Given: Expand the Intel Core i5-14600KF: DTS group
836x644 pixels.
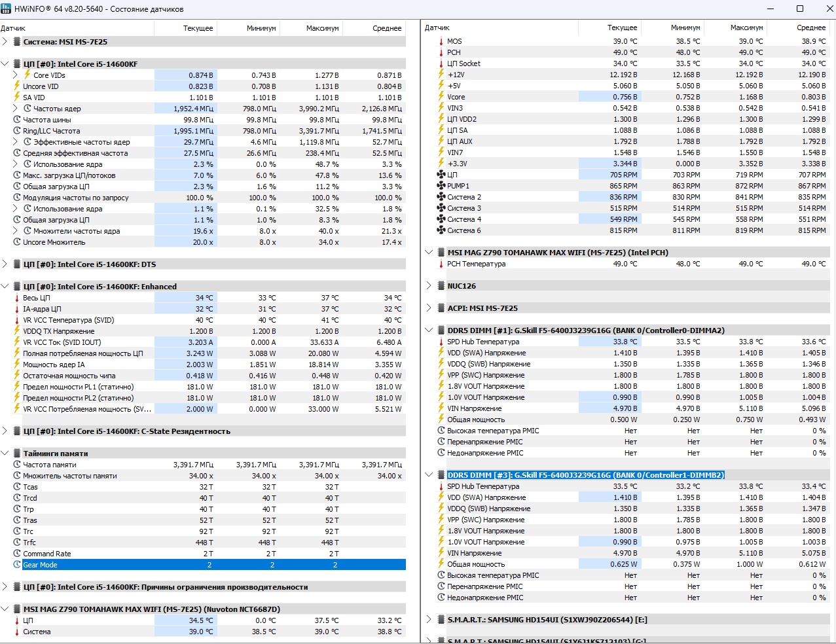Looking at the screenshot, I should [x=5, y=264].
